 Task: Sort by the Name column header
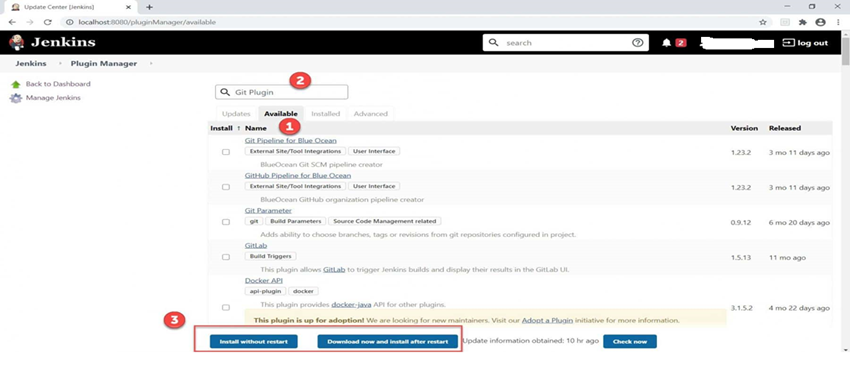click(x=256, y=128)
